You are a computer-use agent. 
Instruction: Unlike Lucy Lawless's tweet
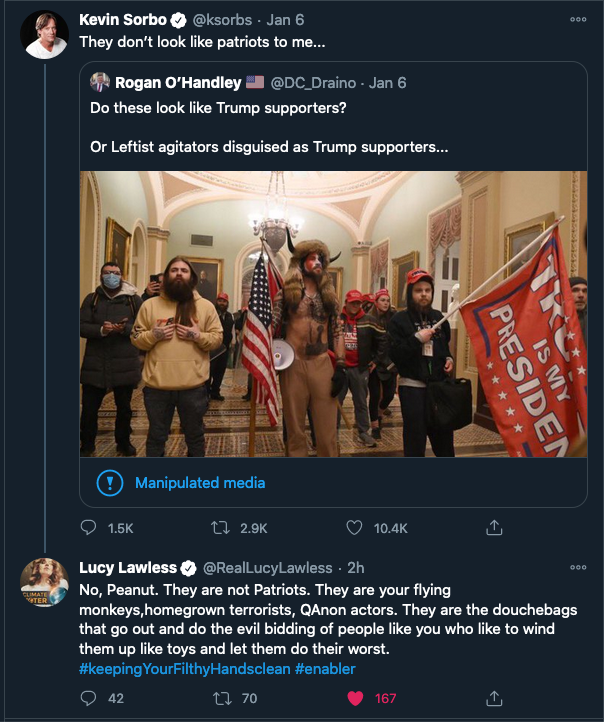pos(354,698)
